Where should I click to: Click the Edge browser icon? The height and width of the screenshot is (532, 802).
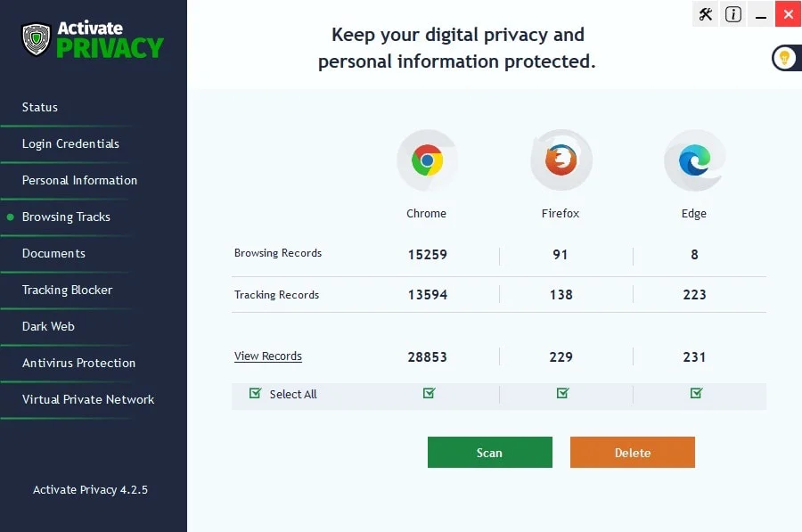pos(694,160)
